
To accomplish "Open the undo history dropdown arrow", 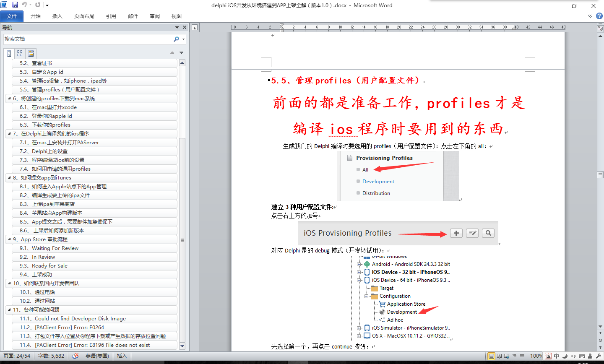I will point(30,5).
